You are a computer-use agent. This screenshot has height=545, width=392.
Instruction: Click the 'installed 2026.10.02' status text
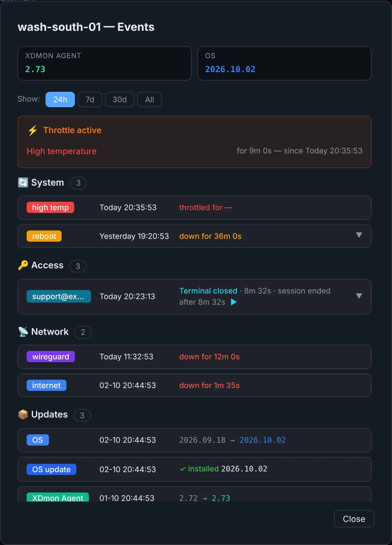click(x=227, y=469)
